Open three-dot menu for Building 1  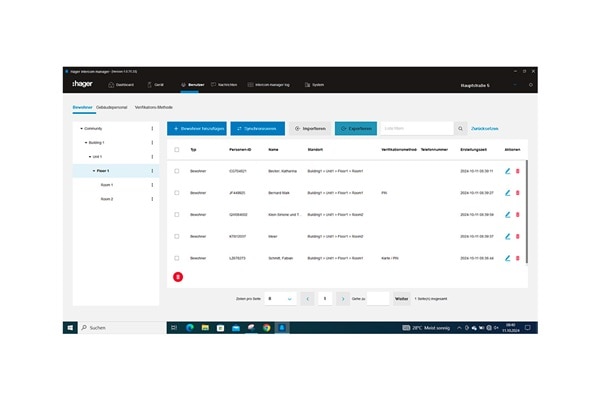(x=152, y=143)
